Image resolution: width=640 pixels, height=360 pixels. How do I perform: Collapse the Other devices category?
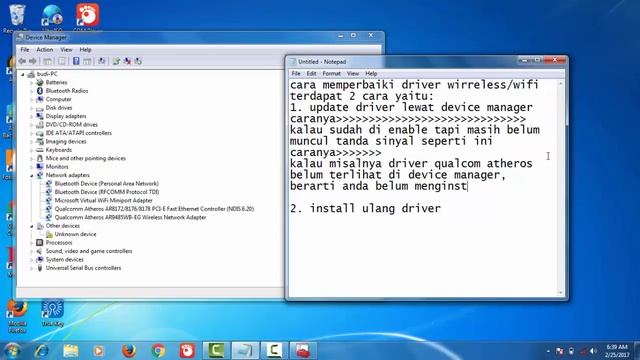pyautogui.click(x=31, y=226)
